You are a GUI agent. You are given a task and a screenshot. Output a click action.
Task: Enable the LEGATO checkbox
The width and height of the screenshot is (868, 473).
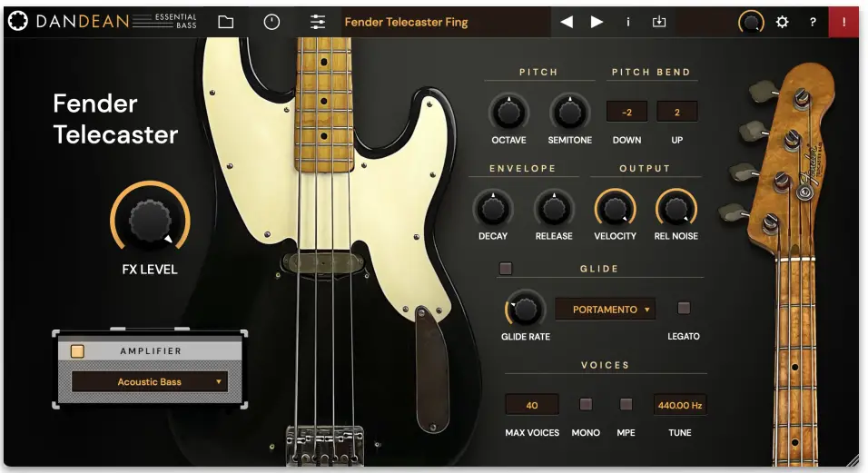[684, 308]
